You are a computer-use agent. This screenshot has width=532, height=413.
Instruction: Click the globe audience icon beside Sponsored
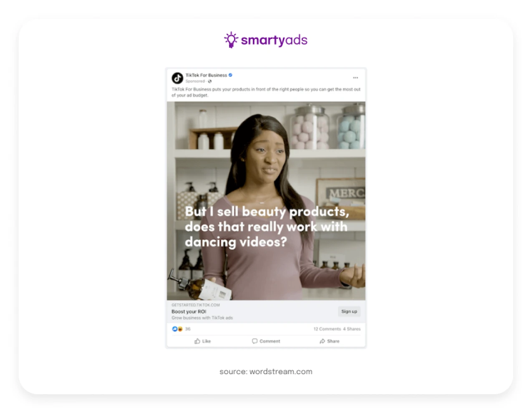pos(210,81)
